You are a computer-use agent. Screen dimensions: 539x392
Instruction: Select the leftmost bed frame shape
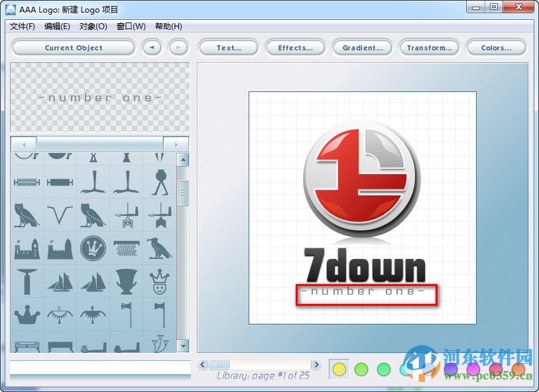pos(27,347)
